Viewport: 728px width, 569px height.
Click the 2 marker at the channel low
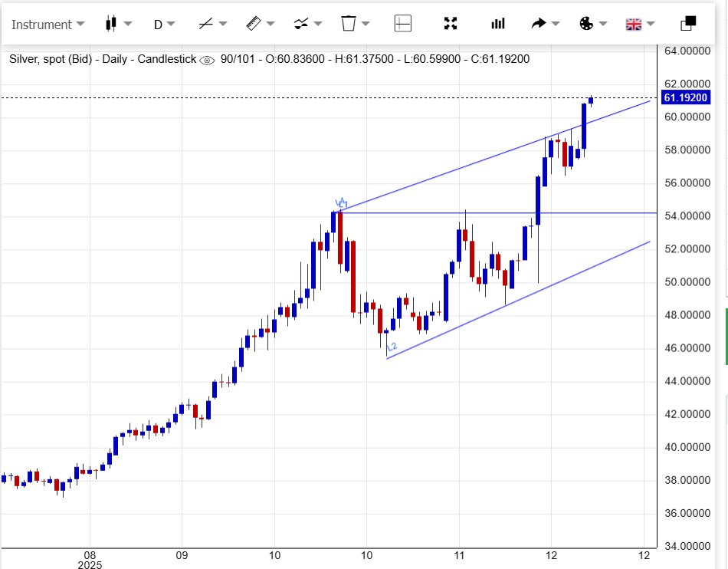tap(391, 347)
